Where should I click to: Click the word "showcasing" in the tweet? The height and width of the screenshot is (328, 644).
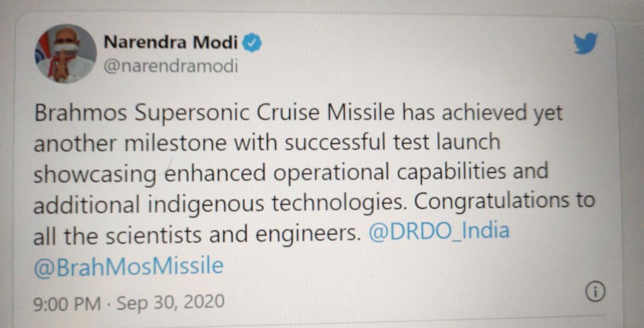click(x=95, y=175)
